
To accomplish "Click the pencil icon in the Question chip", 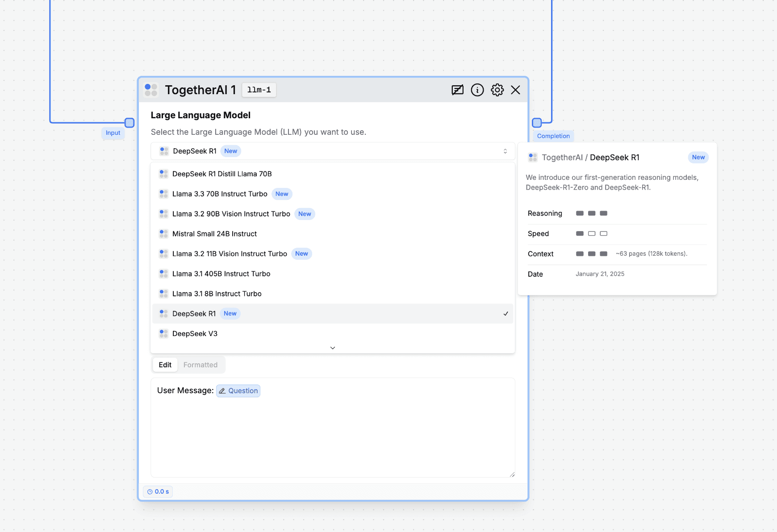I will pos(222,391).
